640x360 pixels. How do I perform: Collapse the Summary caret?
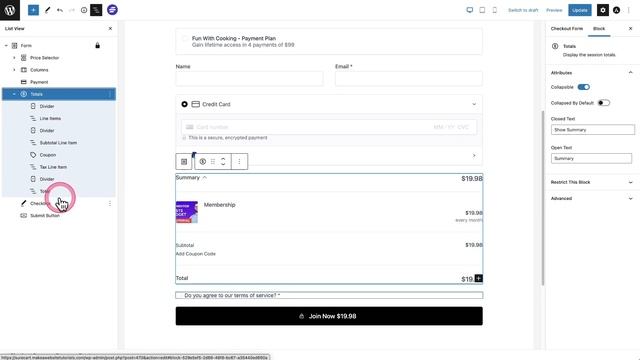coord(204,178)
